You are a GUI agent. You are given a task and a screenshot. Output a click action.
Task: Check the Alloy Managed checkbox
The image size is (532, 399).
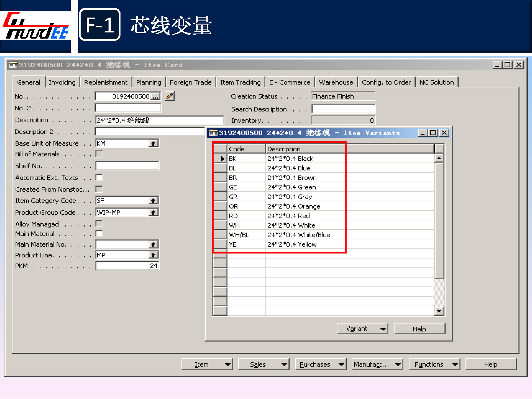pyautogui.click(x=99, y=224)
